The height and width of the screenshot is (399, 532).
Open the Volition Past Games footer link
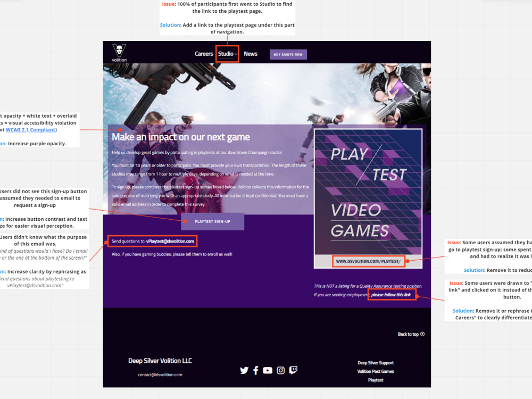(x=376, y=371)
